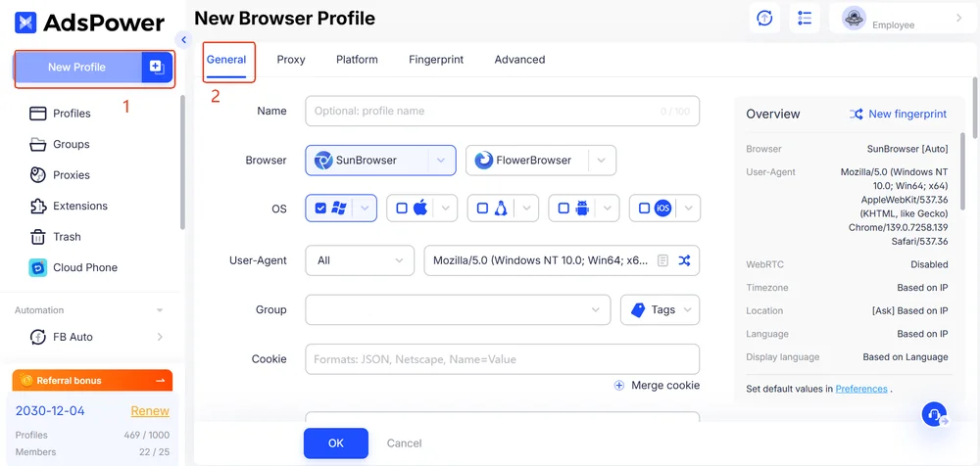The height and width of the screenshot is (466, 980).
Task: Collapse the left sidebar with arrow
Action: pyautogui.click(x=183, y=39)
